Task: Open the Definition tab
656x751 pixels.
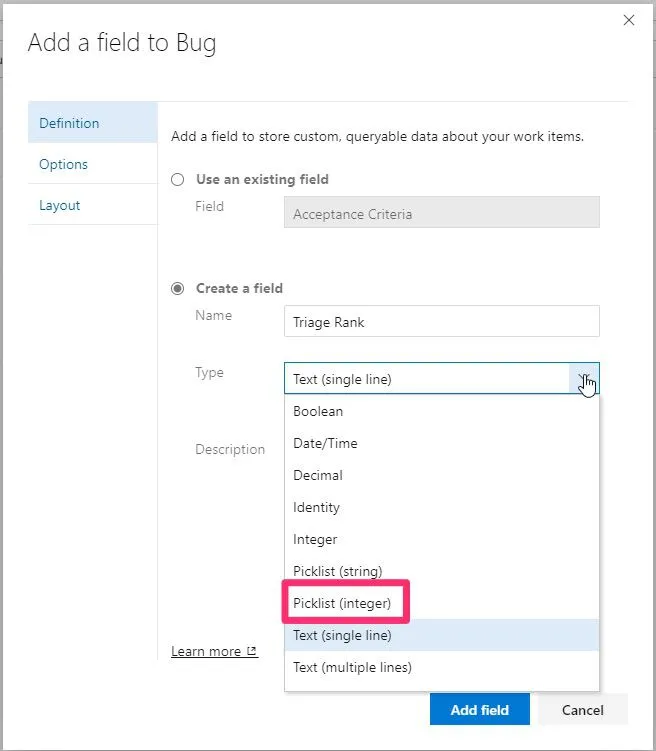Action: pyautogui.click(x=69, y=123)
